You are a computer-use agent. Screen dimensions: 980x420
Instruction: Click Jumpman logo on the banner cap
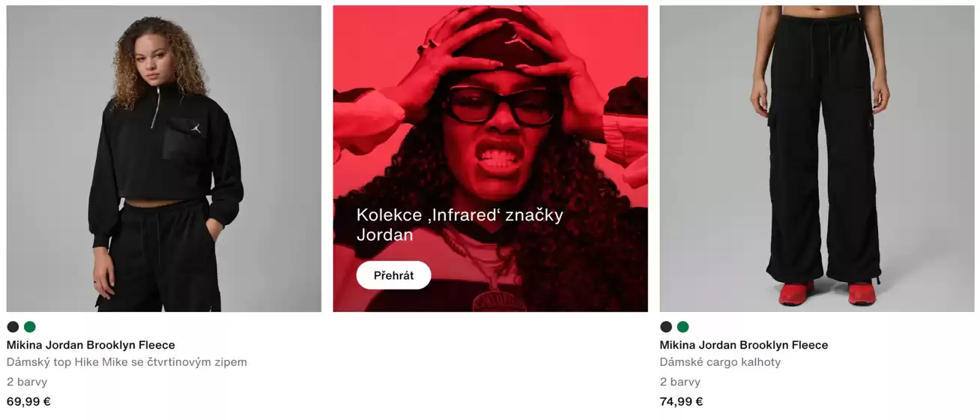pos(518,39)
